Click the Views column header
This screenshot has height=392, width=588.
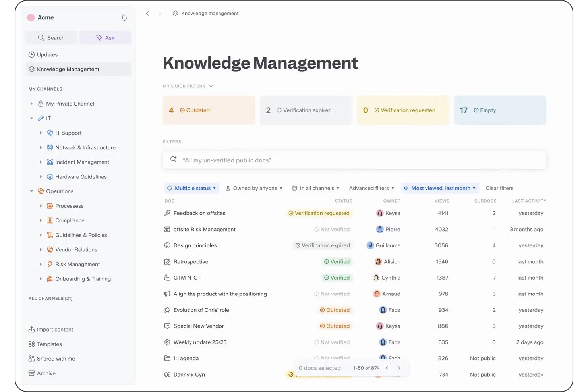pos(442,201)
